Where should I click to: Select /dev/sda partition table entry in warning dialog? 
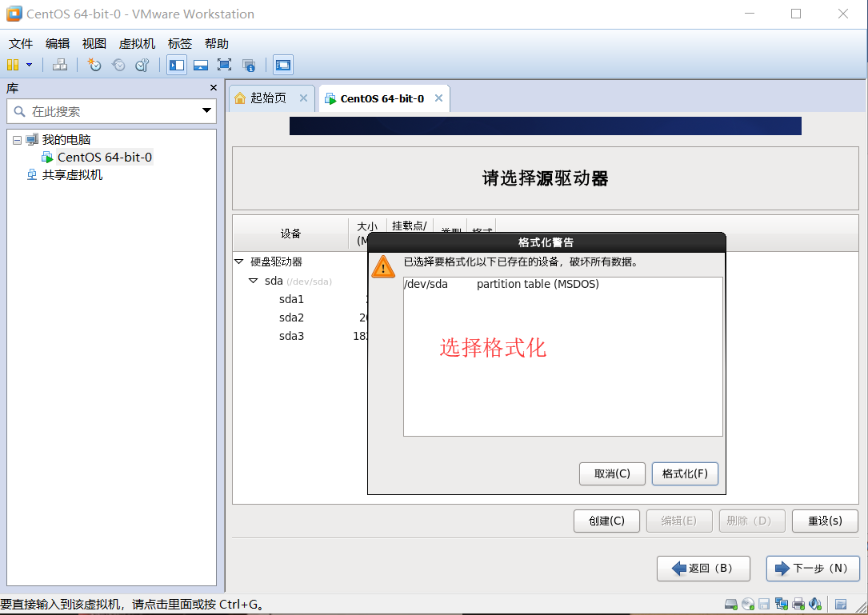pos(563,284)
